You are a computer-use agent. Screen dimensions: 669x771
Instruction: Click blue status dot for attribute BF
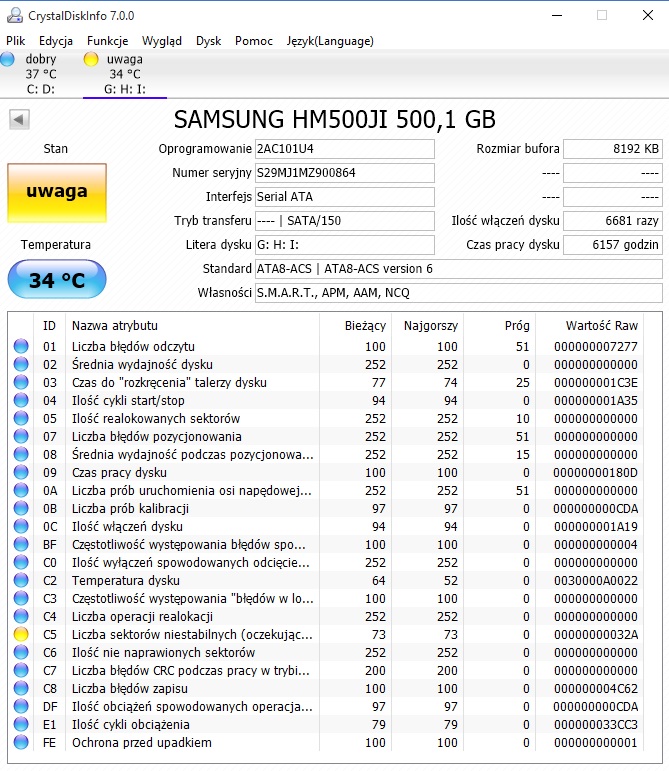[x=21, y=544]
